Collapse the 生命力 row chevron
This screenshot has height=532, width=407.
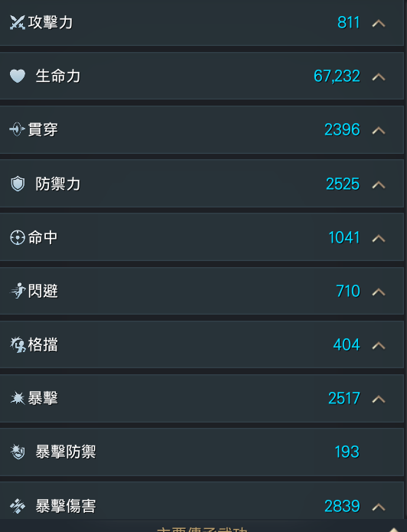click(379, 77)
